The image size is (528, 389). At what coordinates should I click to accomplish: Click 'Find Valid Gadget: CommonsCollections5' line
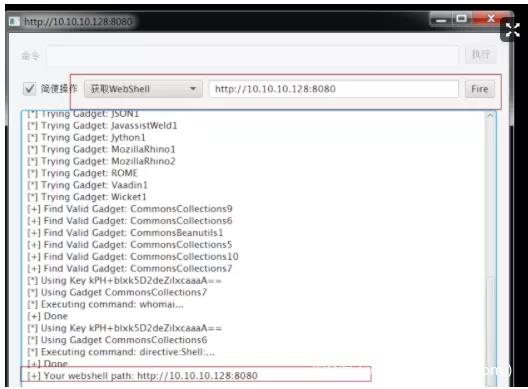tap(130, 245)
